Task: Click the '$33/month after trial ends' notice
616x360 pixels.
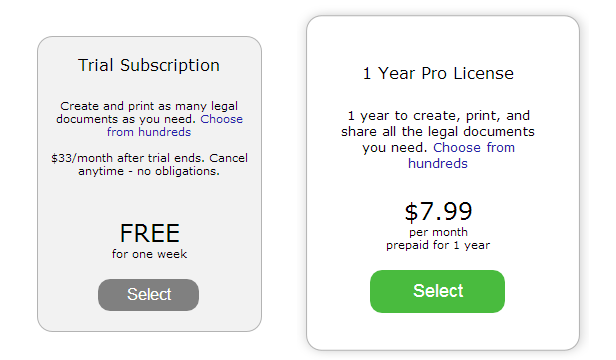Action: tap(128, 158)
